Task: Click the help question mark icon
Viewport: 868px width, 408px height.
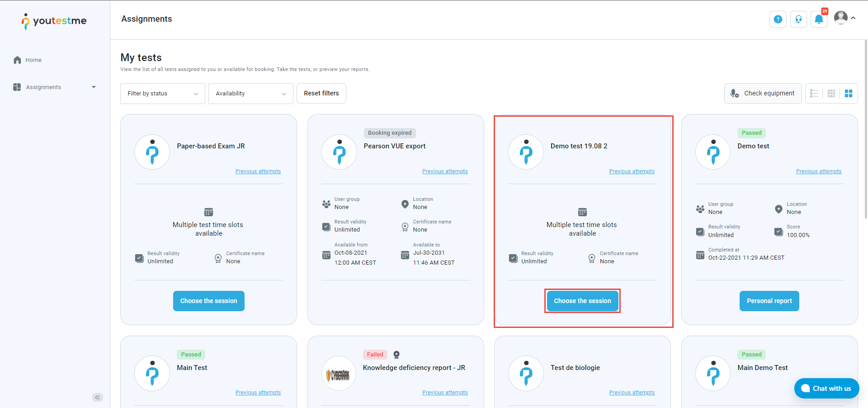Action: coord(778,19)
